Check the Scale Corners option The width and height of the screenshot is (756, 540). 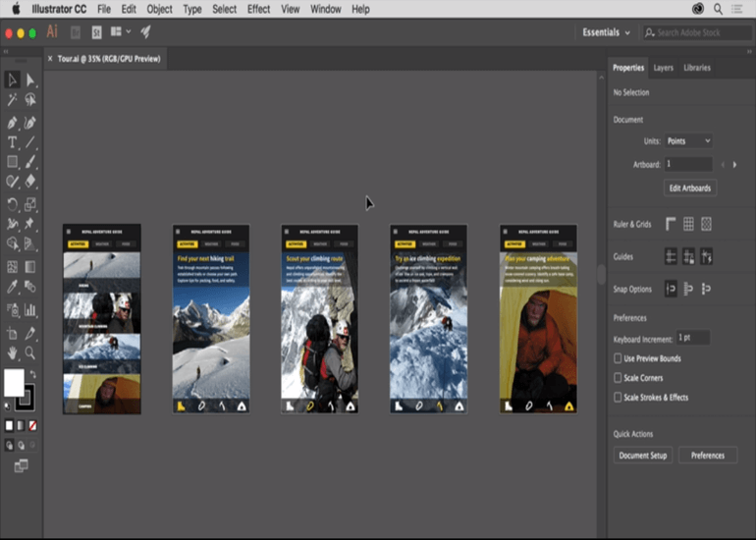pos(618,377)
